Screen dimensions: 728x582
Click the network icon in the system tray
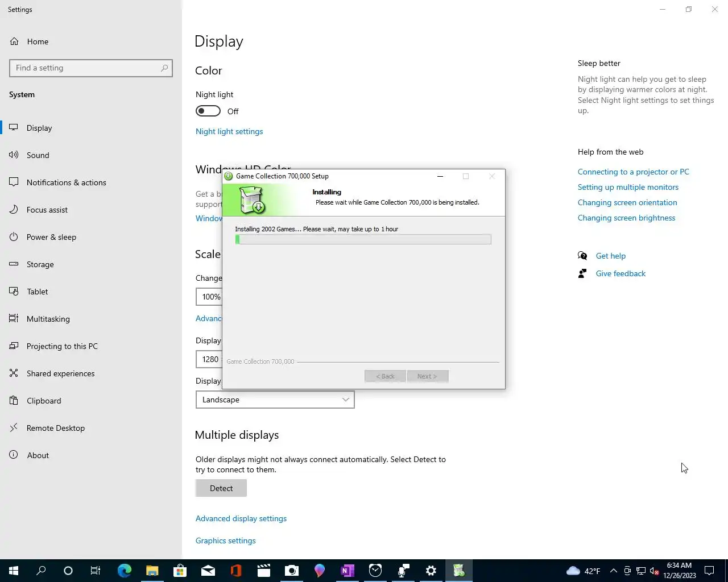(641, 571)
